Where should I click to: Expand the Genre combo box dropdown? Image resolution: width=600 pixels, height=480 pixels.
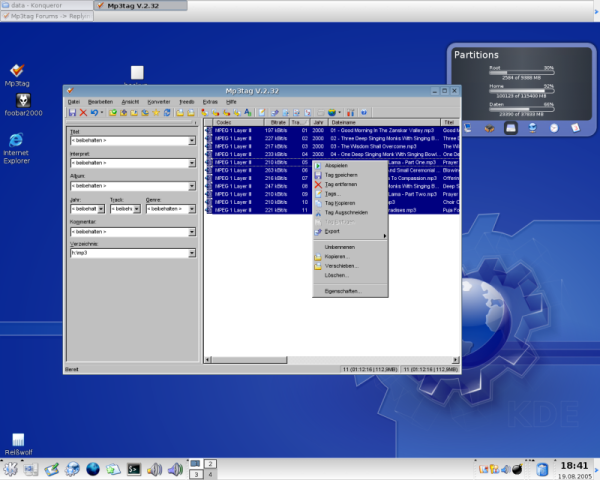pyautogui.click(x=192, y=209)
